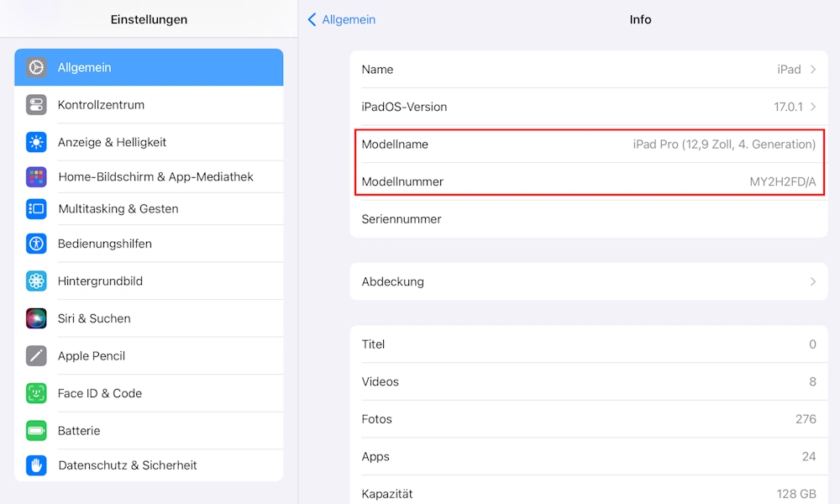Click the Fotos label
Screen dimensions: 840x504
pyautogui.click(x=376, y=419)
